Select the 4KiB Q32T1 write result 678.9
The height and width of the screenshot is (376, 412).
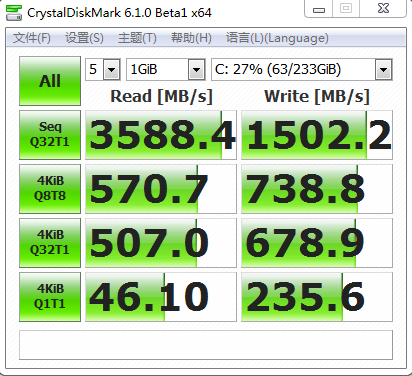pos(317,243)
